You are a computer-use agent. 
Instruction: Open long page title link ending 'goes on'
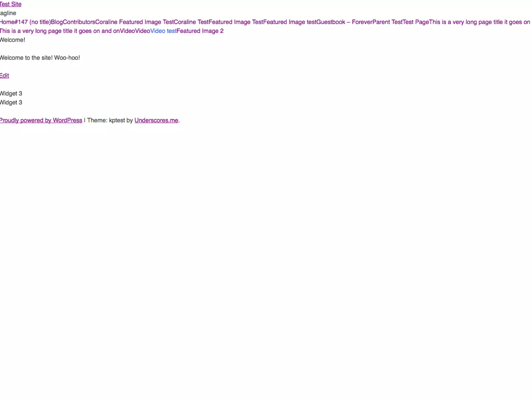click(x=480, y=22)
